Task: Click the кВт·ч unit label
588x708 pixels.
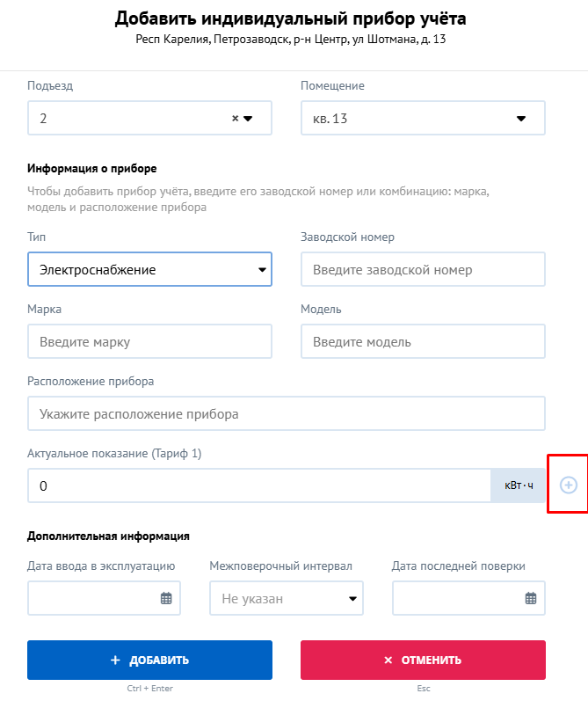Action: coord(518,485)
